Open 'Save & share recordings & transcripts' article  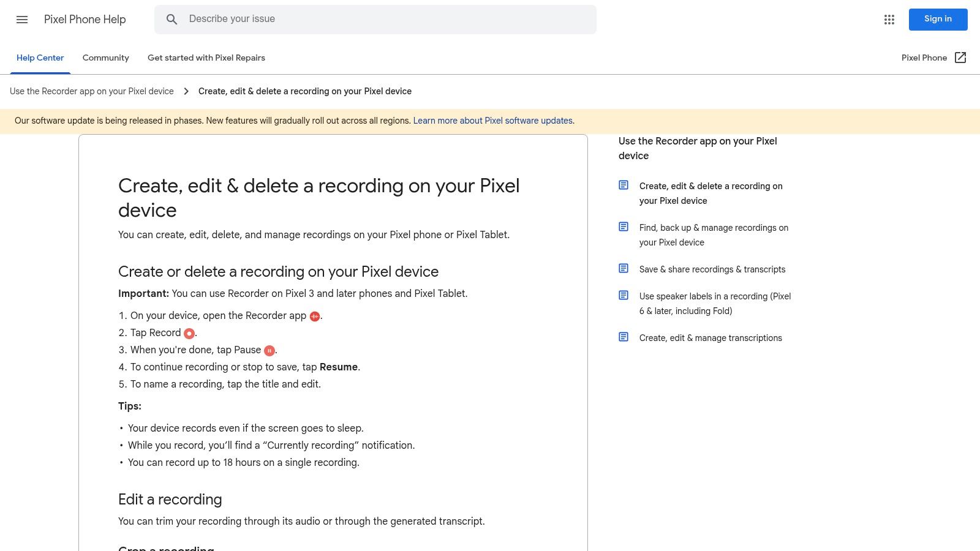point(712,269)
